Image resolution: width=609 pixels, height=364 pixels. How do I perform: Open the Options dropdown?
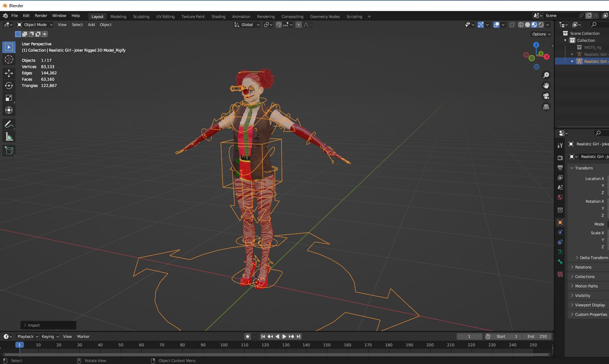coord(541,34)
